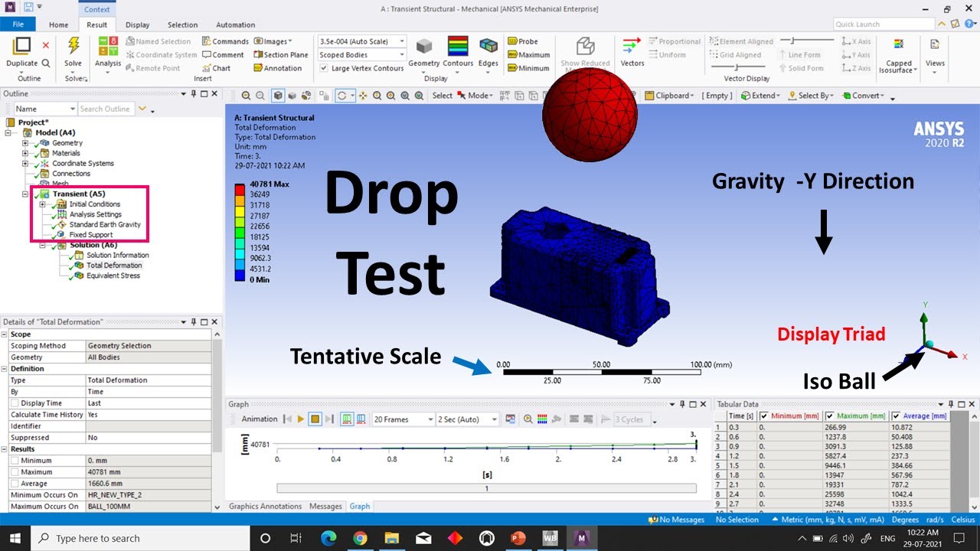980x551 pixels.
Task: Click the Find magnifier in Outline group
Action: [x=46, y=63]
